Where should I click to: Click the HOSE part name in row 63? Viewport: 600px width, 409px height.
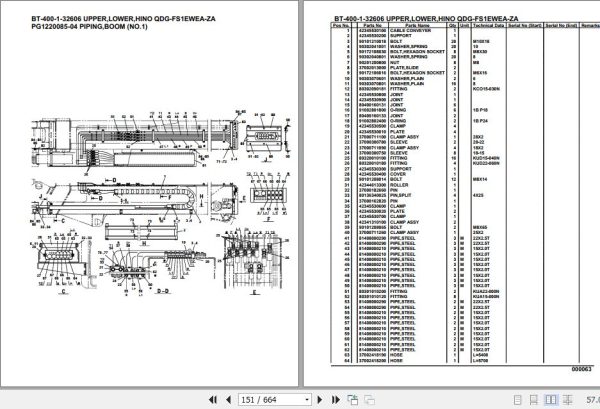pos(396,355)
